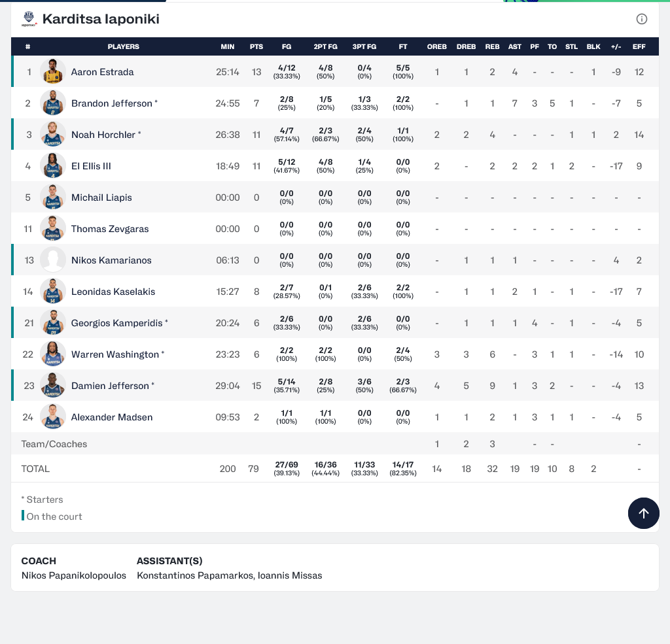This screenshot has width=670, height=644.
Task: Click the info icon beside team title
Action: click(x=642, y=19)
